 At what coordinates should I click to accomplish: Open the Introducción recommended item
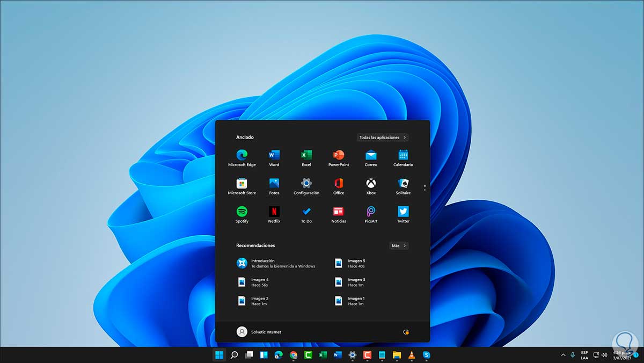pyautogui.click(x=276, y=263)
